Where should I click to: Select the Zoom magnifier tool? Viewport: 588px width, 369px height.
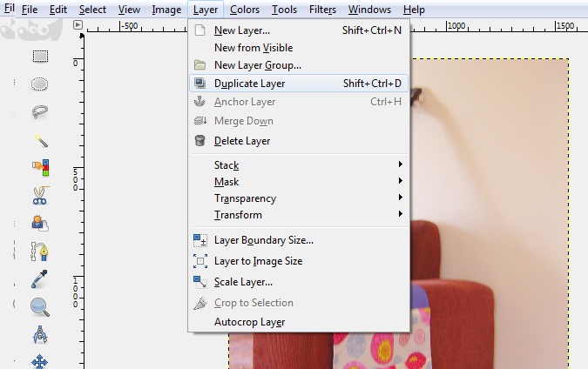40,307
